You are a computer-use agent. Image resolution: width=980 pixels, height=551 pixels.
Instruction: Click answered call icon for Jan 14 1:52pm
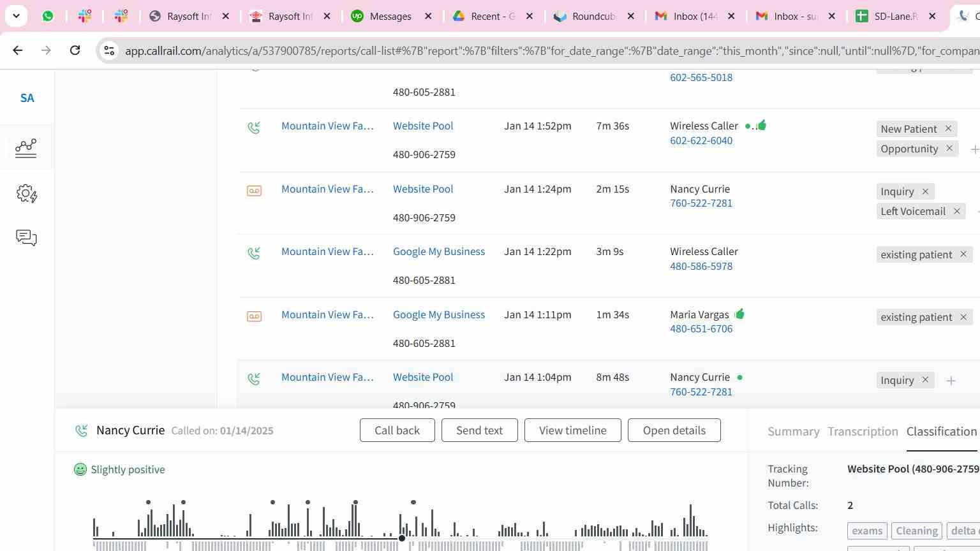click(x=254, y=128)
